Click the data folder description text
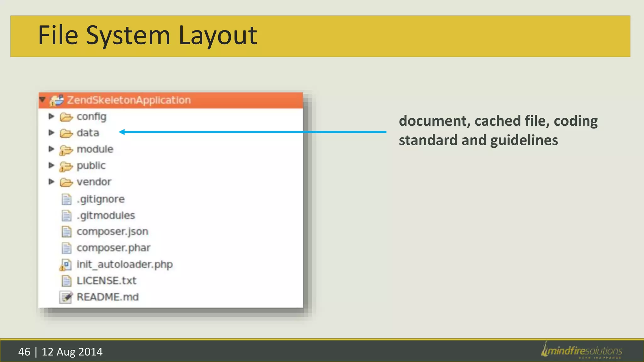The height and width of the screenshot is (362, 644). coord(498,130)
